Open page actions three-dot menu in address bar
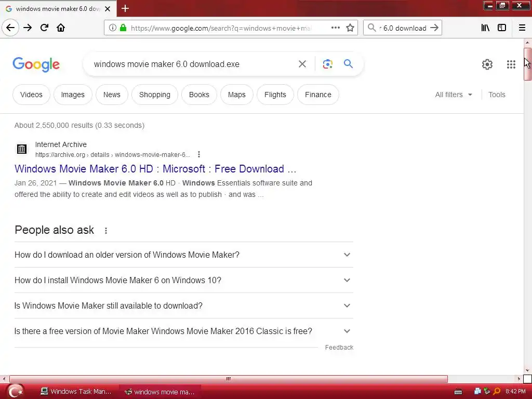The width and height of the screenshot is (532, 399). pyautogui.click(x=336, y=28)
